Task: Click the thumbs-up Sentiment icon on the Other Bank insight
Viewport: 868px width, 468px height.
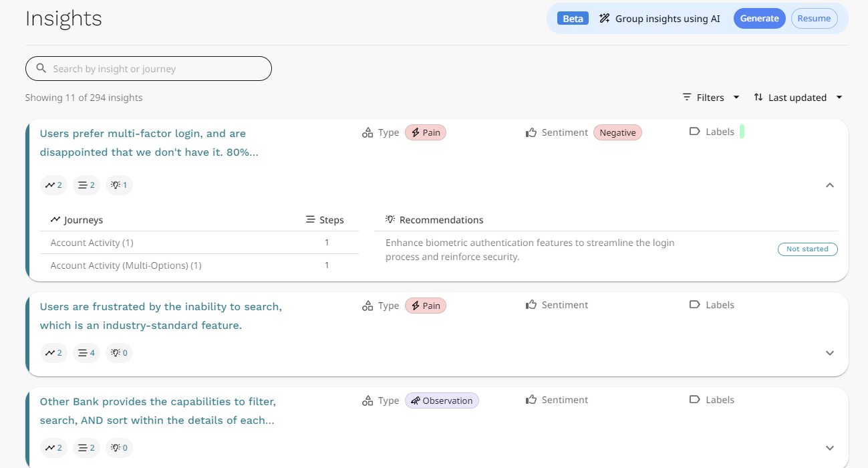Action: click(x=531, y=399)
